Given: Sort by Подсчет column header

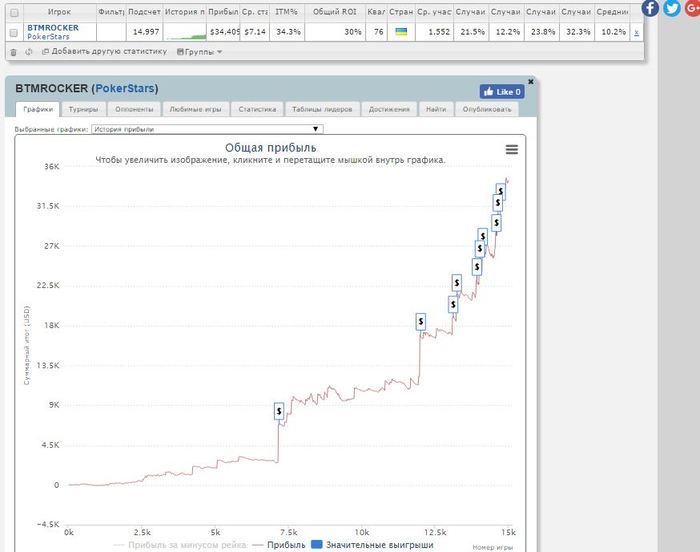Looking at the screenshot, I should click(144, 12).
